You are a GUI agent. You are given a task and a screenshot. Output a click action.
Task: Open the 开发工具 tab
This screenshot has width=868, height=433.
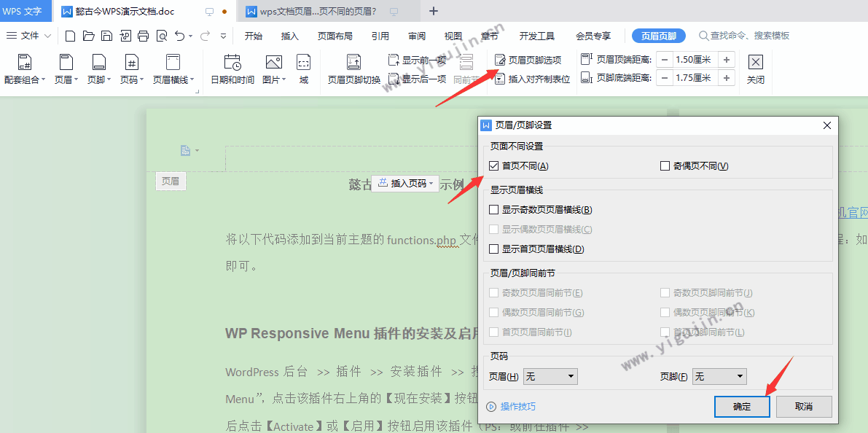pyautogui.click(x=536, y=36)
